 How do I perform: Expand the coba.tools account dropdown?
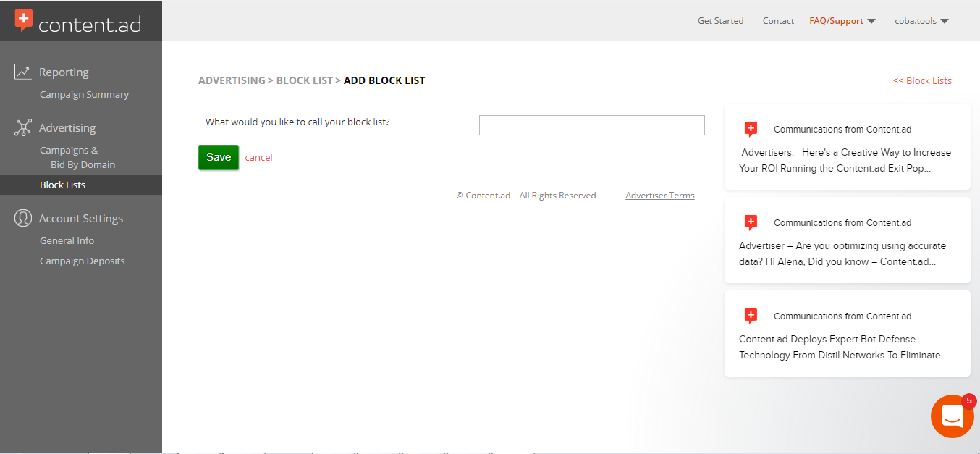[921, 21]
